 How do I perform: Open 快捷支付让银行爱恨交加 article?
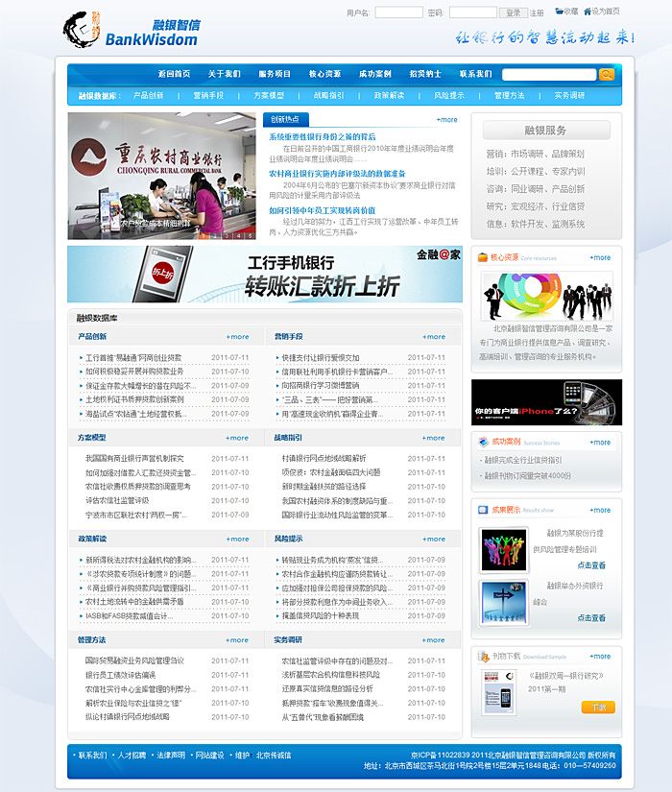tap(321, 358)
